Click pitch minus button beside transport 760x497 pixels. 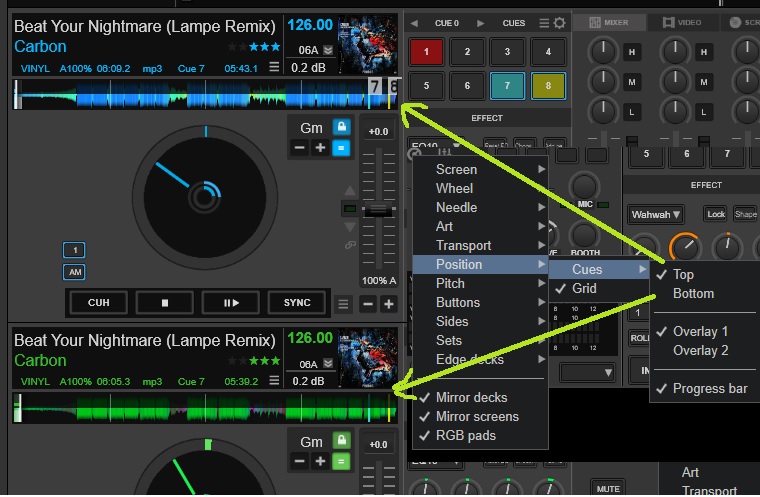tap(368, 304)
